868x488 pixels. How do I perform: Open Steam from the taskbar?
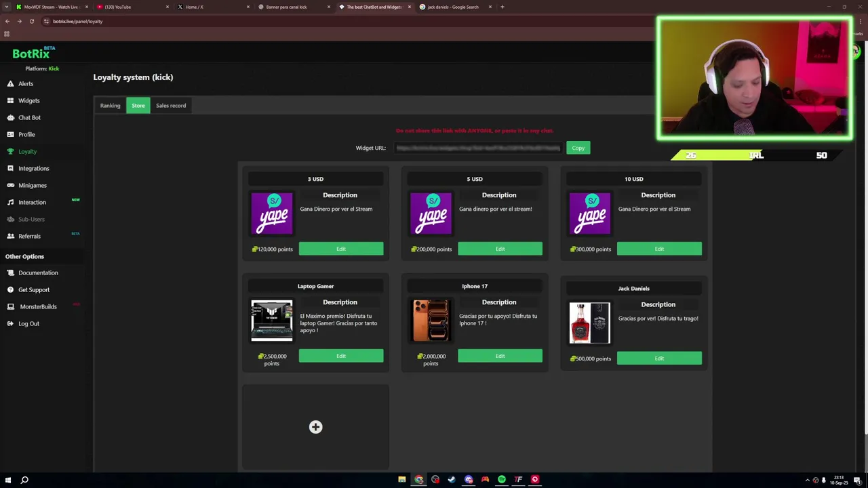coord(452,480)
